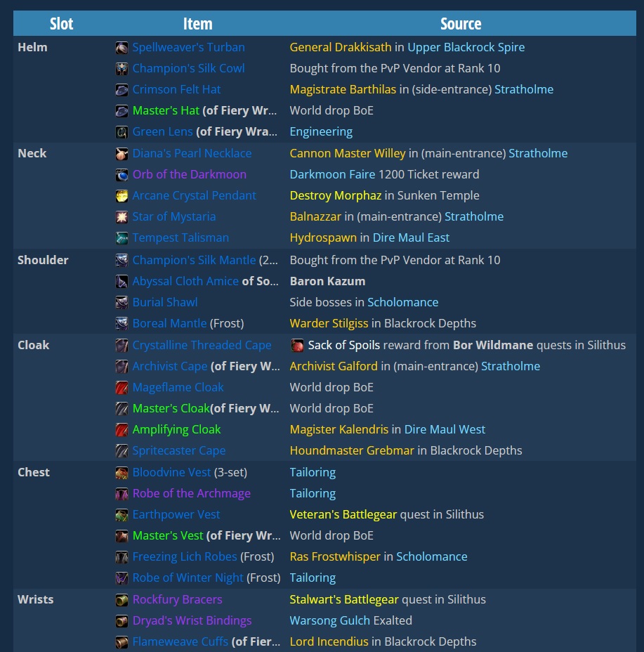This screenshot has width=644, height=652.
Task: Click the Crystalline Threaded Cape icon
Action: tap(121, 346)
